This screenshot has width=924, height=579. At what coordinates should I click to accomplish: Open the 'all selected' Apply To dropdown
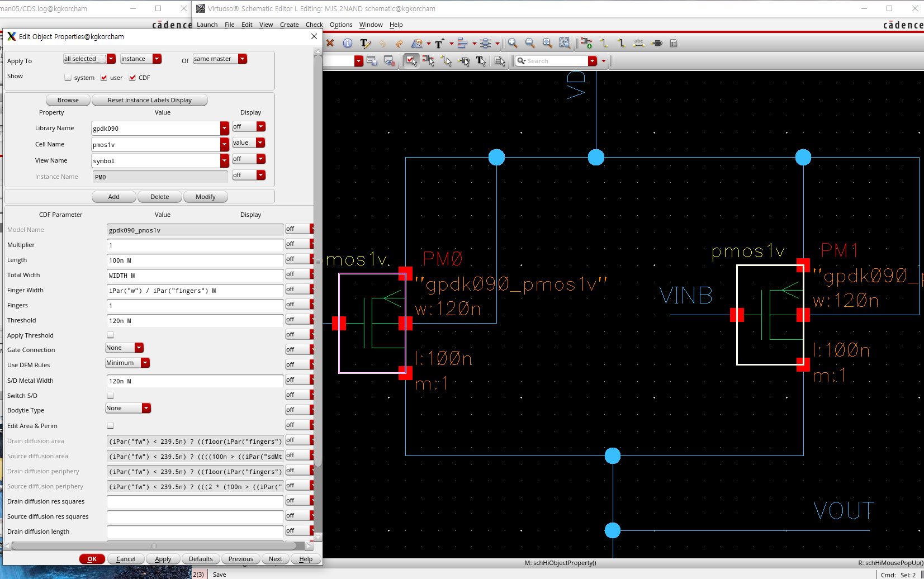(x=89, y=59)
